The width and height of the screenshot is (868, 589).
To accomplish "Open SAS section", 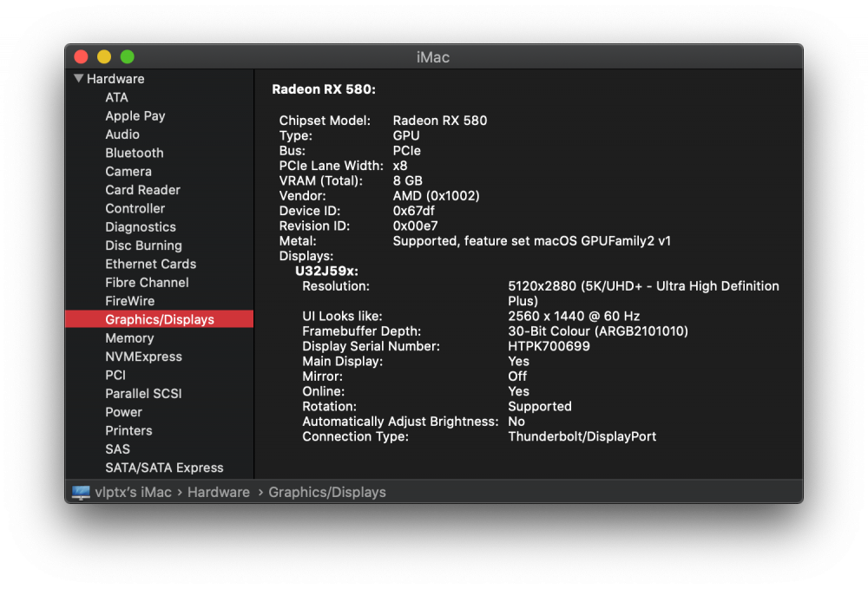I will tap(117, 449).
